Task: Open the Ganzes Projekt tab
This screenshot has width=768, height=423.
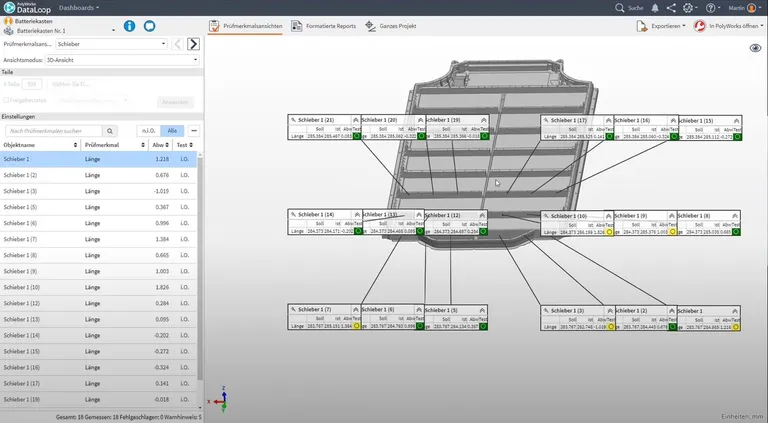Action: [x=391, y=26]
